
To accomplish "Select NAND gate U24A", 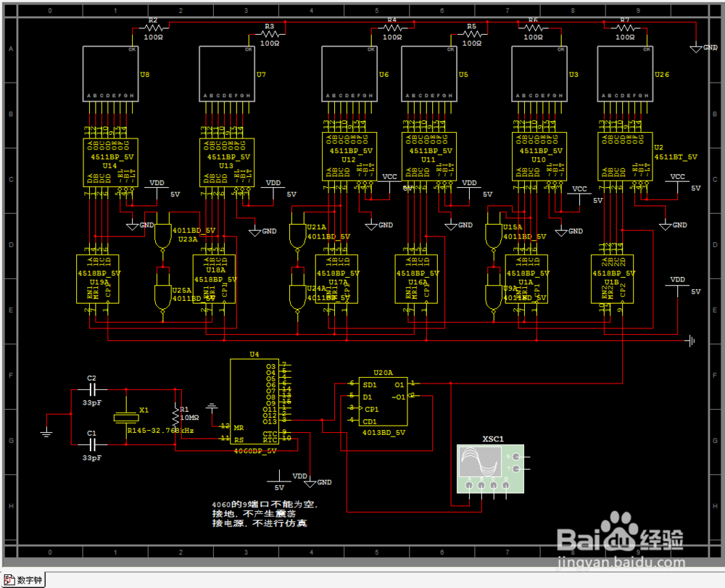I will coord(297,298).
